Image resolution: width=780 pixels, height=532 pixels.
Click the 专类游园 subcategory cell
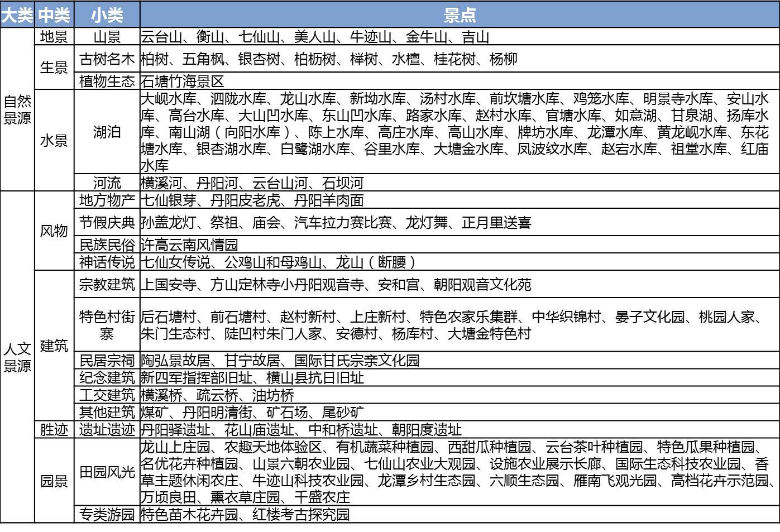[x=107, y=514]
